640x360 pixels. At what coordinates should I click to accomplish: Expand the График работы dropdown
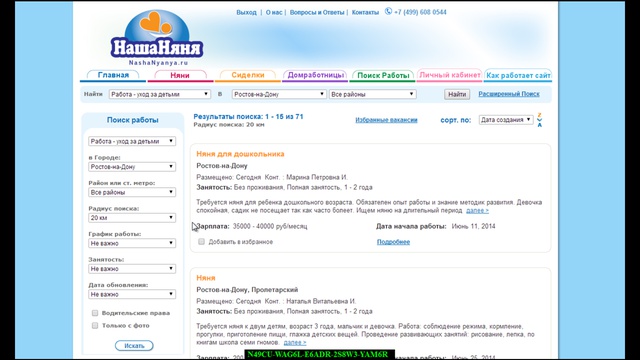pyautogui.click(x=132, y=243)
